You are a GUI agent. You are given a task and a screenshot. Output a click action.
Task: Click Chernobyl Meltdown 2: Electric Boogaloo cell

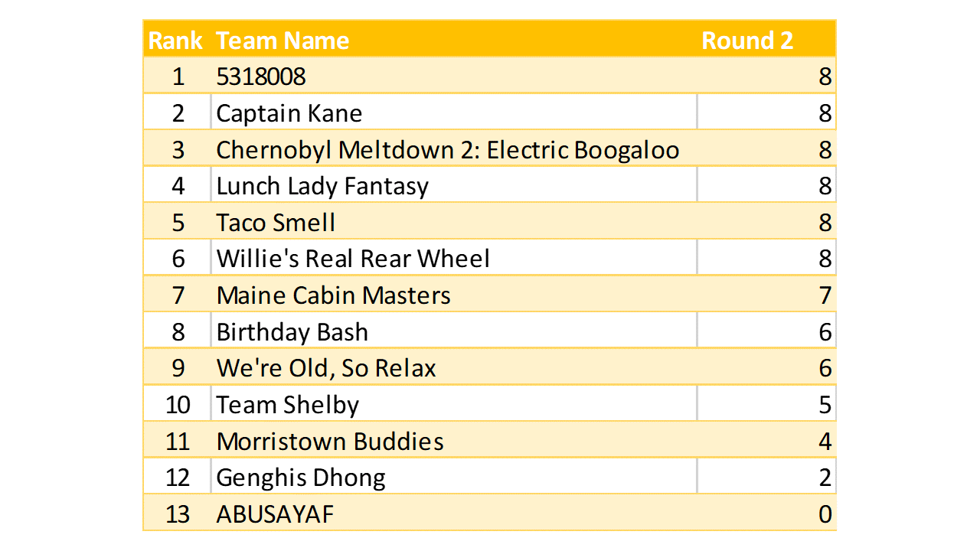pyautogui.click(x=447, y=150)
